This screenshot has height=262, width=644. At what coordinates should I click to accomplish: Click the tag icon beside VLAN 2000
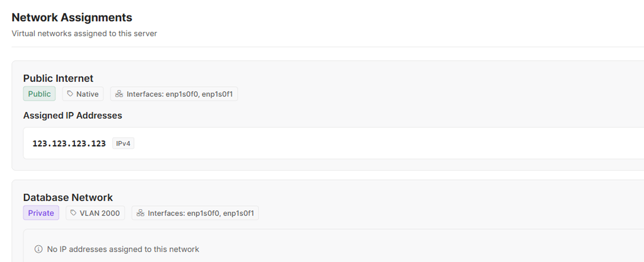[x=73, y=213]
